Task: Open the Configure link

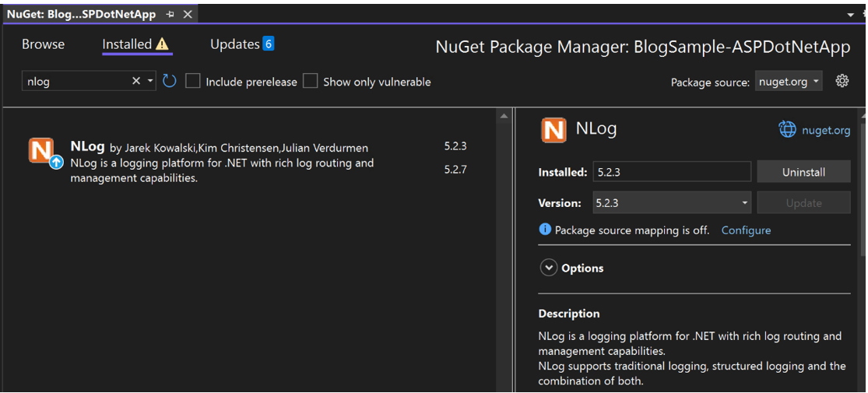Action: (746, 230)
